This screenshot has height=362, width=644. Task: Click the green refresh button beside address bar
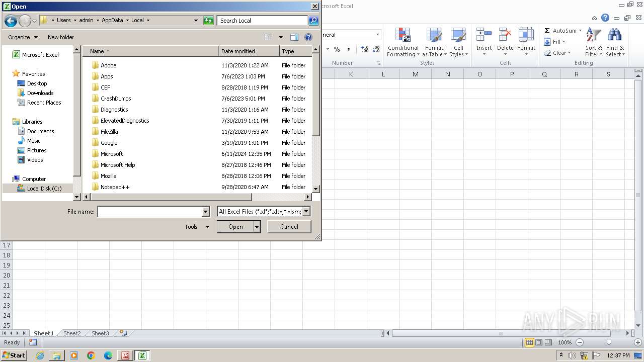click(x=208, y=21)
